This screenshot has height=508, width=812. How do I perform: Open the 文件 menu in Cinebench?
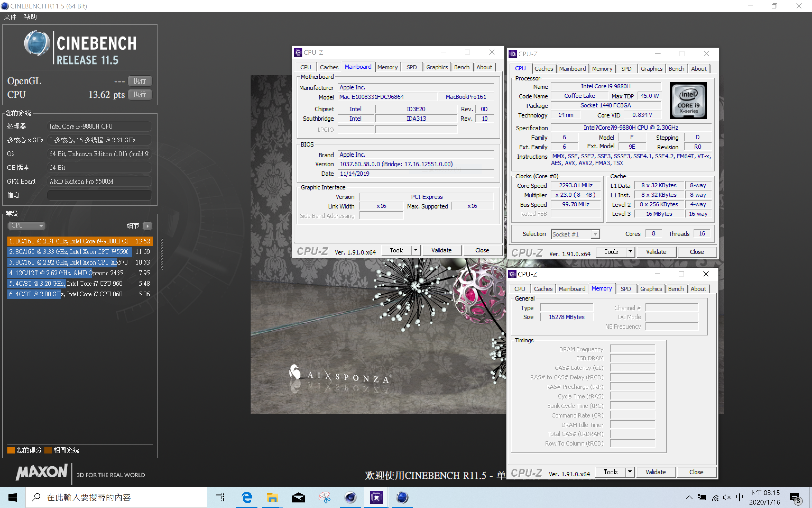click(10, 16)
